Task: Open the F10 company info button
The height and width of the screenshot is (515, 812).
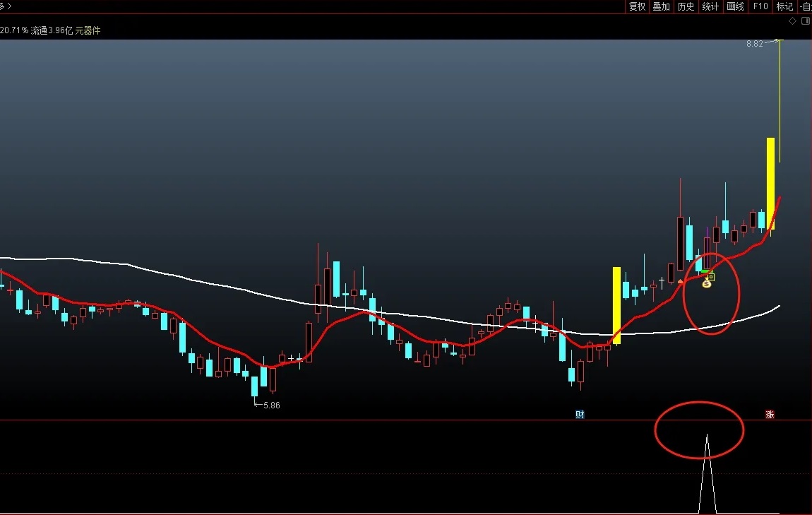Action: [x=760, y=6]
